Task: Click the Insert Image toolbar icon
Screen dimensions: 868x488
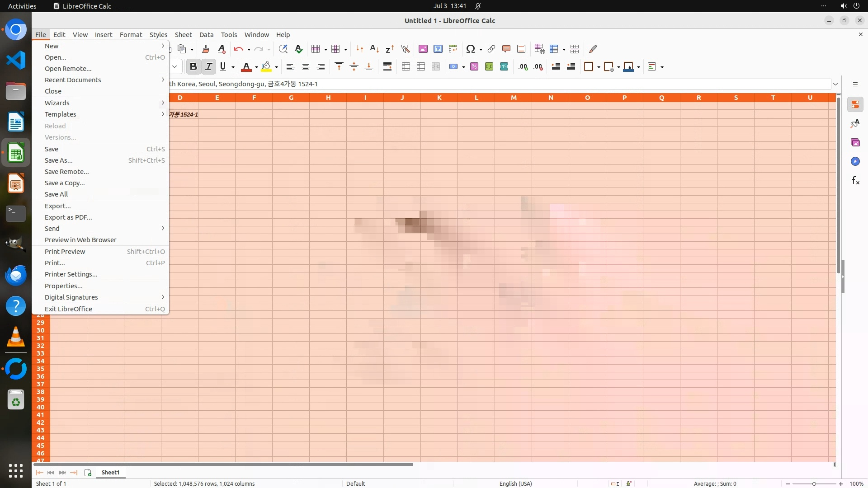Action: (x=423, y=49)
